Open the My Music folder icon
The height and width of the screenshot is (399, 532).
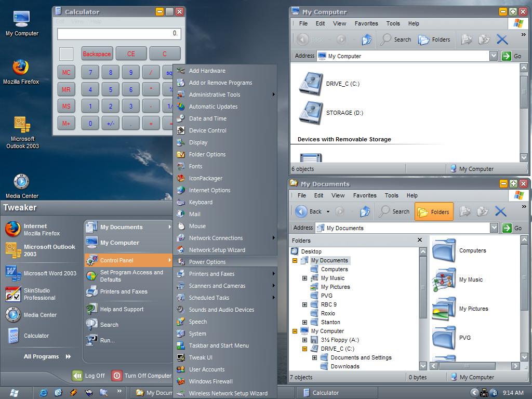click(x=444, y=280)
